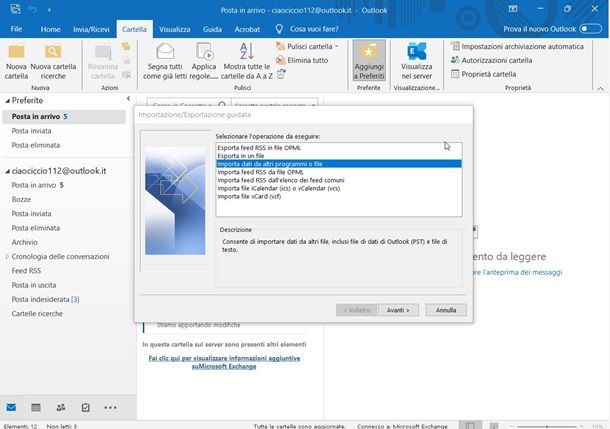Open Proprietà cartella
Screen dimensions: 610x429
(484, 74)
